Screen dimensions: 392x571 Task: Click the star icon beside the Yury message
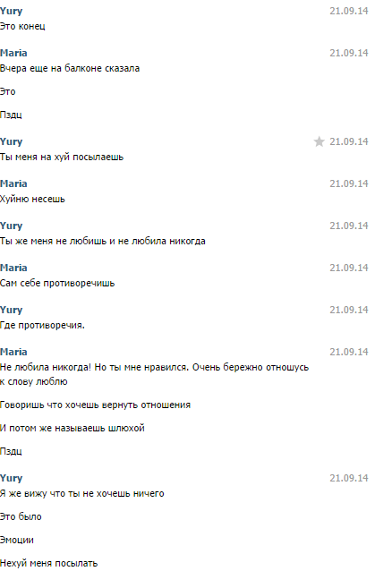tap(319, 141)
